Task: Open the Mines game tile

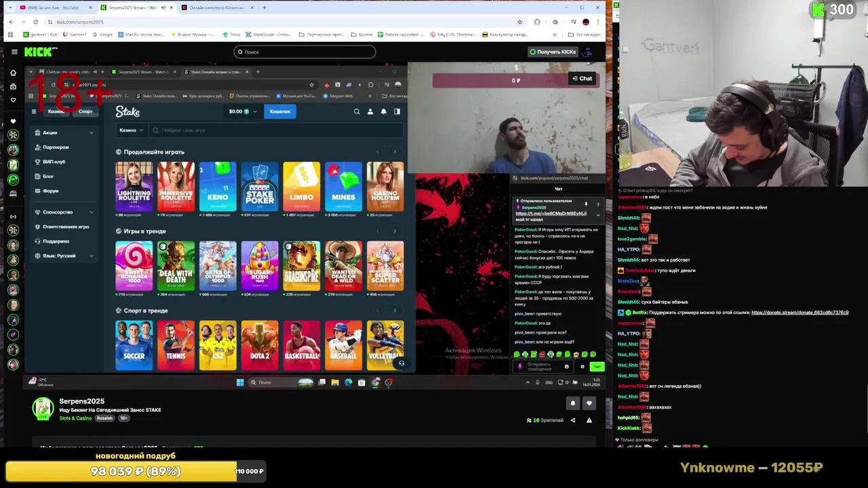Action: pyautogui.click(x=343, y=186)
